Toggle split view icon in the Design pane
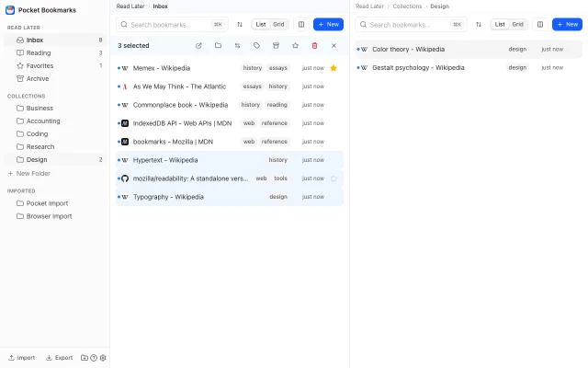This screenshot has width=588, height=368. (540, 25)
